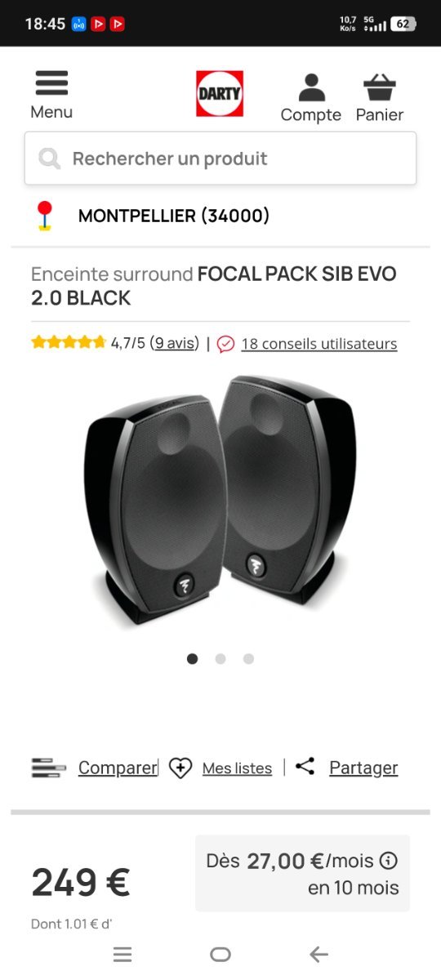Tap the Android back navigation arrow

click(x=318, y=954)
